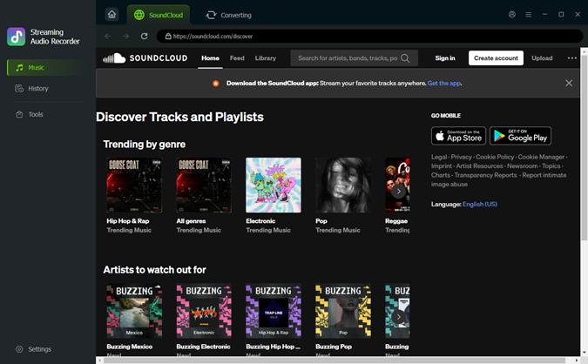The image size is (588, 364).
Task: Open the Legal footer link
Action: [439, 157]
